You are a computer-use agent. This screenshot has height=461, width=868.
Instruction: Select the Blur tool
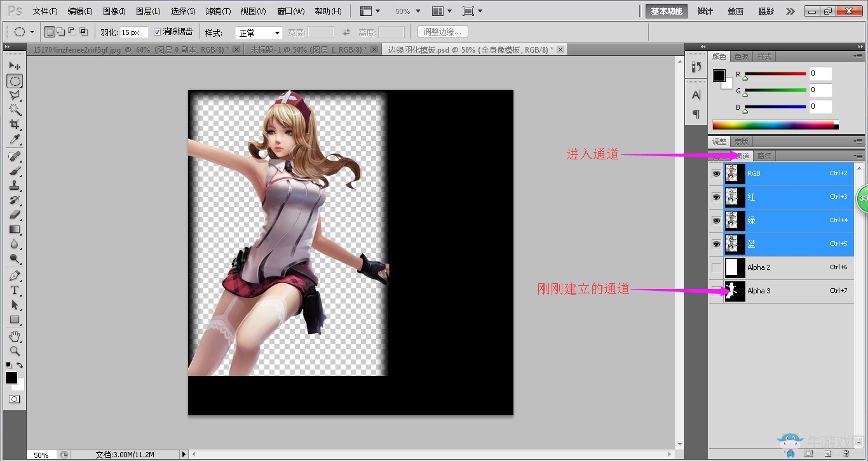15,244
